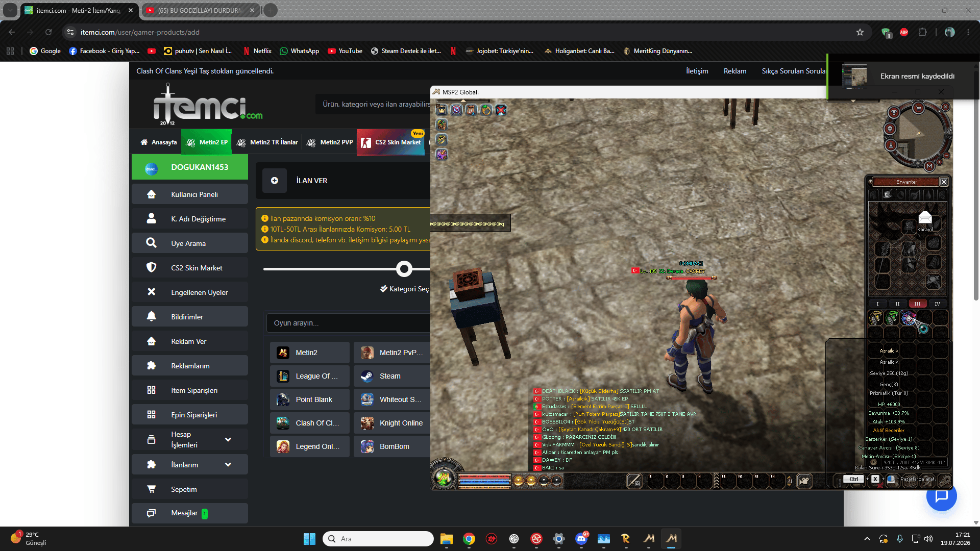
Task: Open the Metin2 TR İlanlar tab
Action: [267, 142]
